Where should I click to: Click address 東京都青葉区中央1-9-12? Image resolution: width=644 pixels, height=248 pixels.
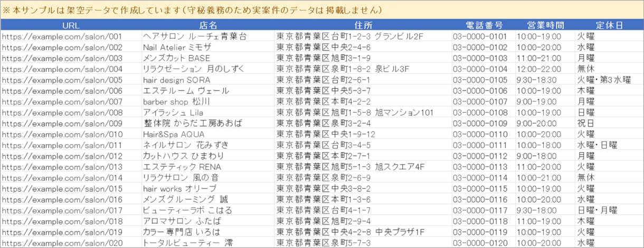coord(363,134)
